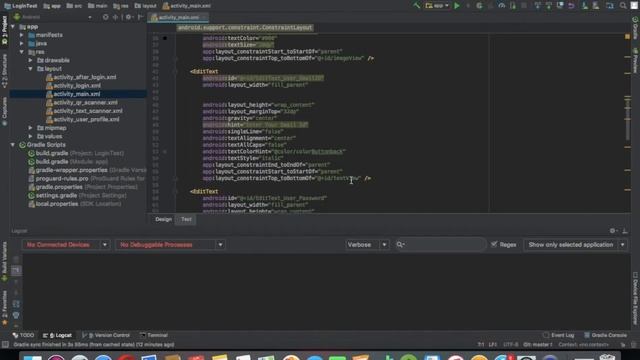Expand the java folder
This screenshot has height=360, width=640.
[22, 43]
